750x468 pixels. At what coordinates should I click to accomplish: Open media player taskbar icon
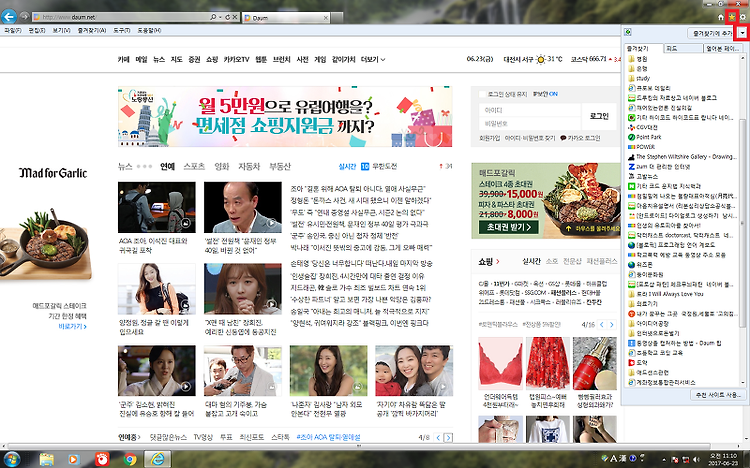[x=73, y=459]
